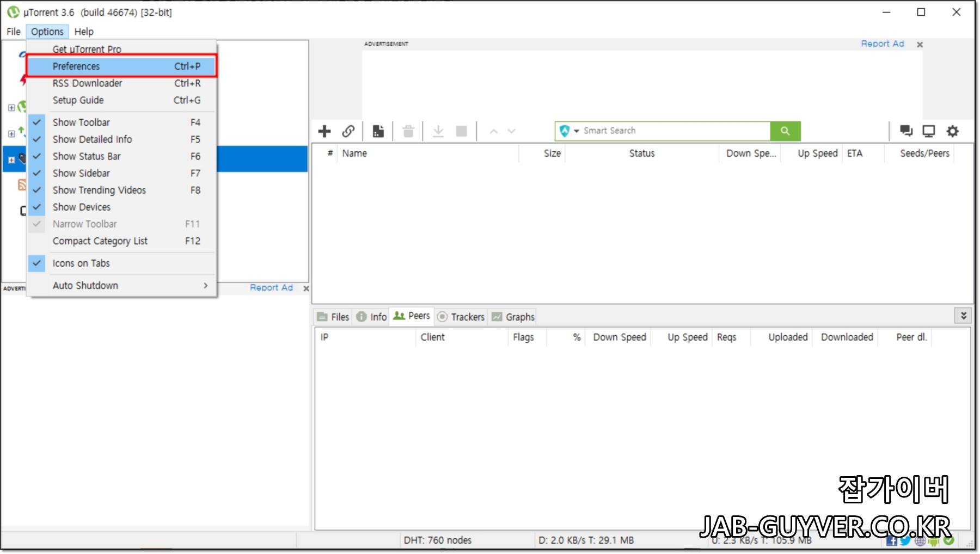Switch to the Peers tab

coord(412,316)
